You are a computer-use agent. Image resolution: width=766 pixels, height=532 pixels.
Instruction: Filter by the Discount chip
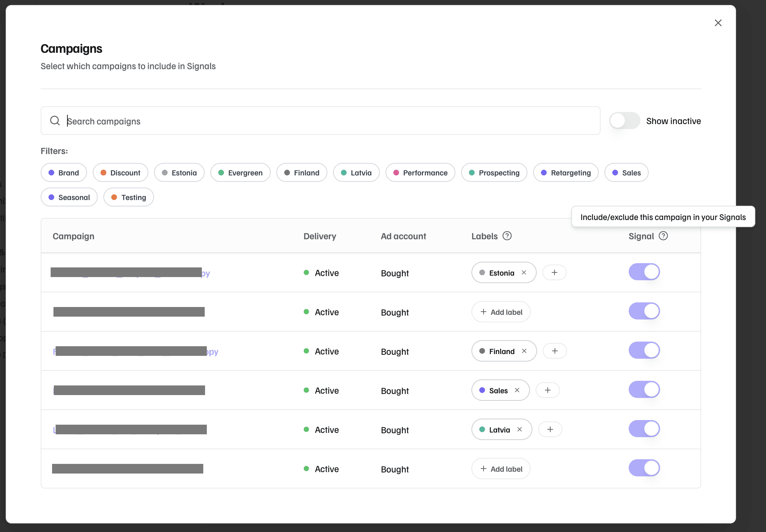point(121,173)
